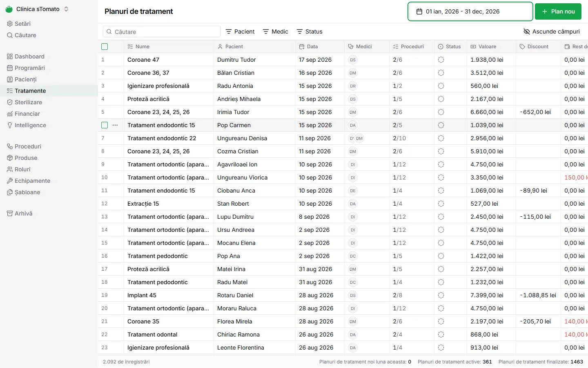Toggle the select-all checkbox in table header
588x368 pixels.
105,47
